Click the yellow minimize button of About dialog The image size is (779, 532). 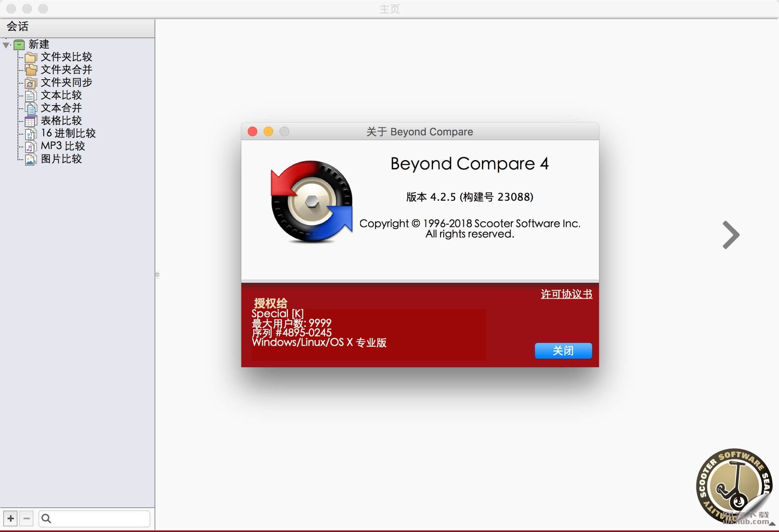click(x=268, y=132)
